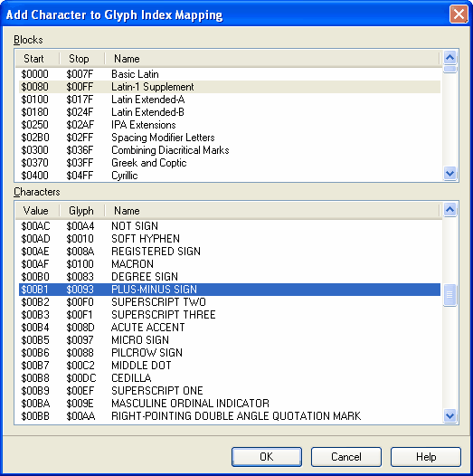
Task: Select the DEGREE SIGN character
Action: click(230, 277)
